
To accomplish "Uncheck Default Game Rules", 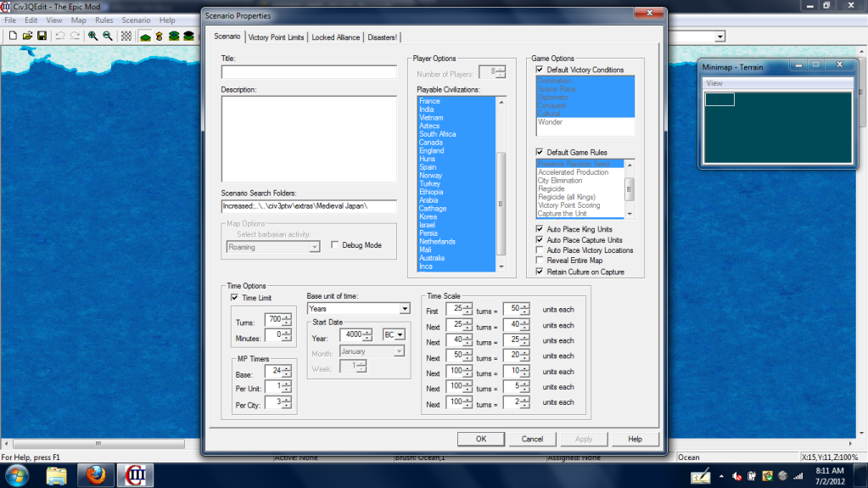I will point(540,152).
